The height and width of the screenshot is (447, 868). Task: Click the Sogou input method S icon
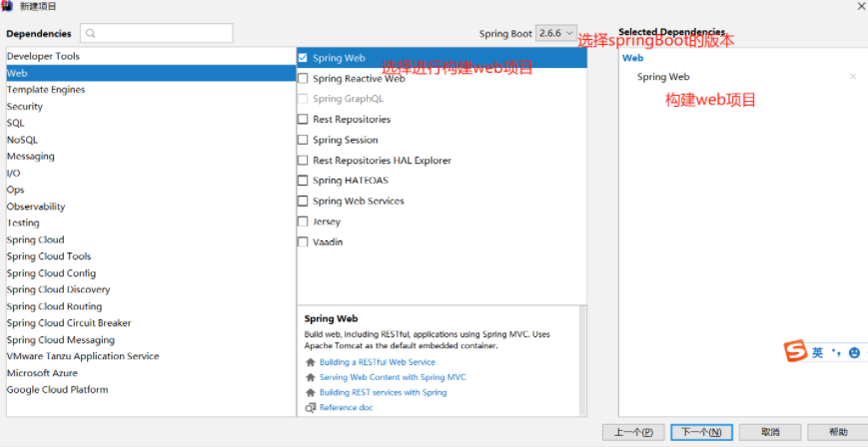coord(795,351)
